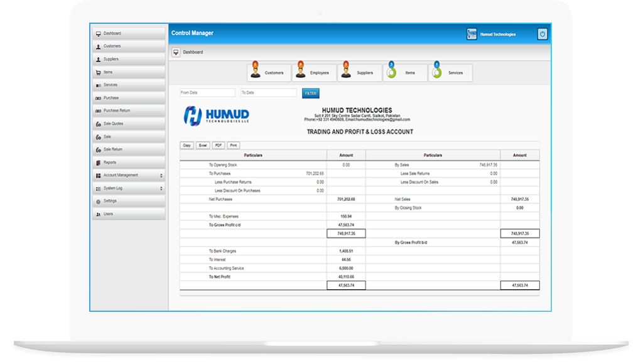The image size is (643, 364).
Task: Select Sale Quotes from the sidebar
Action: coord(129,124)
